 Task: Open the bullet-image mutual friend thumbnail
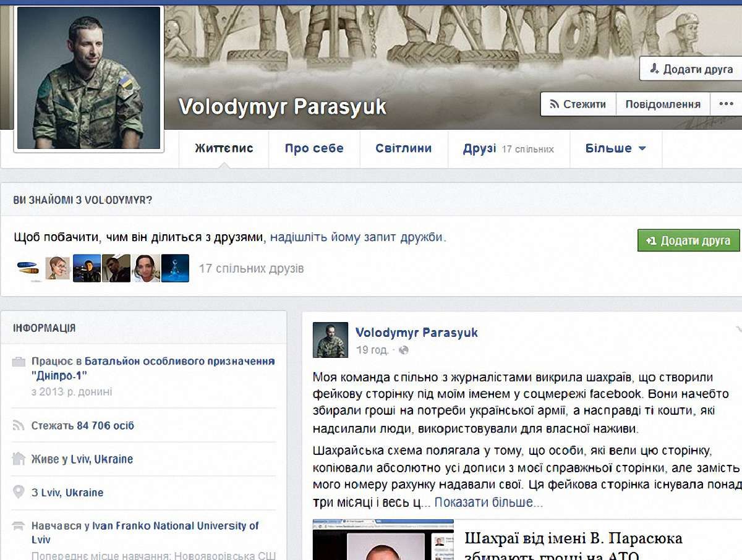[x=29, y=268]
